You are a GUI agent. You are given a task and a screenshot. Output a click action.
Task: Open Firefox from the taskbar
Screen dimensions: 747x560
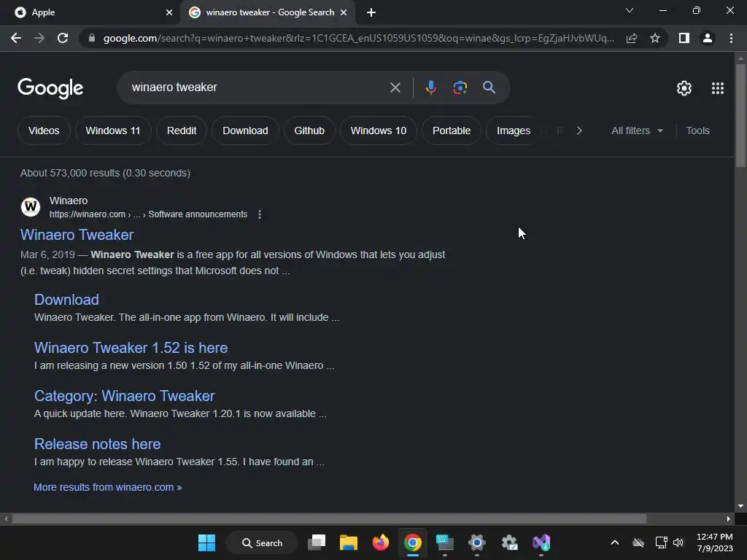tap(380, 542)
